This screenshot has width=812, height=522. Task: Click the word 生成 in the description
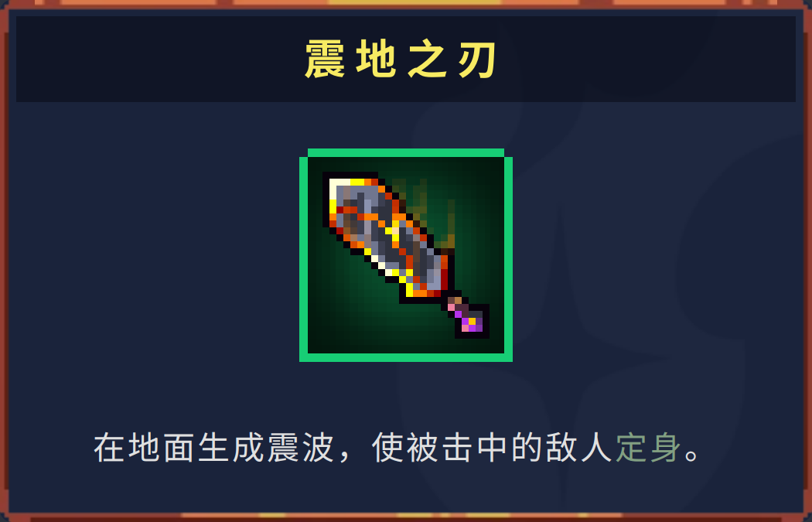click(x=230, y=448)
